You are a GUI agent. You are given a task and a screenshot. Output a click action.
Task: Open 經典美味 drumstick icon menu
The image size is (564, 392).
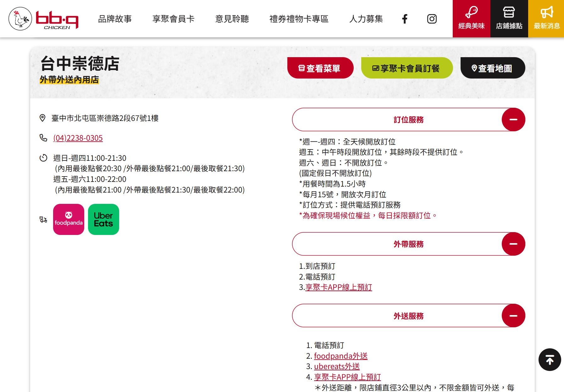click(472, 19)
